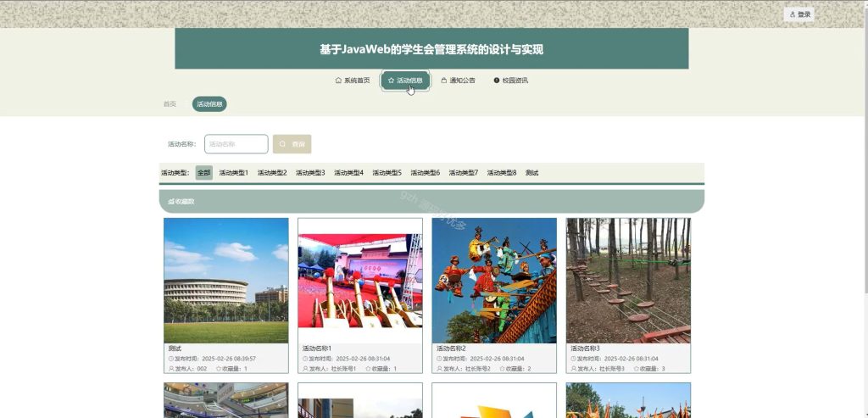Screen dimensions: 868x418
Task: Open the stage thumbnail of 活动名称1
Action: coord(359,281)
